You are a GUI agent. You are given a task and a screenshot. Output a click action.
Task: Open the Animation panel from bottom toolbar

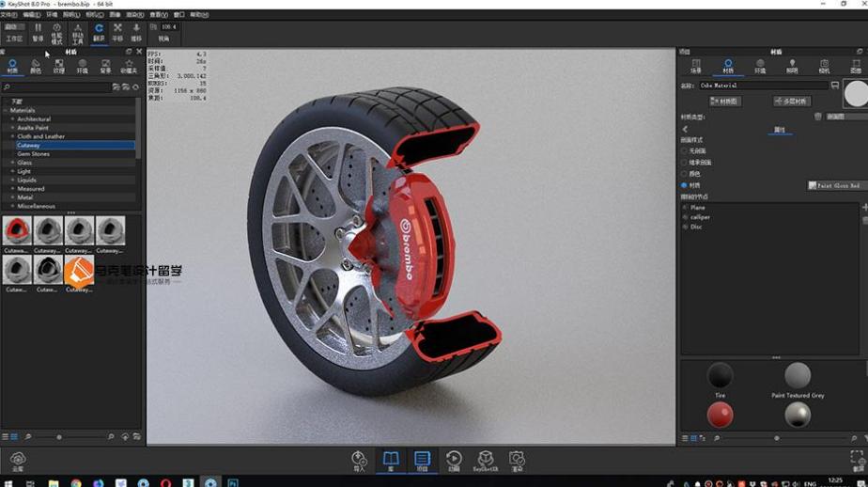pyautogui.click(x=454, y=460)
